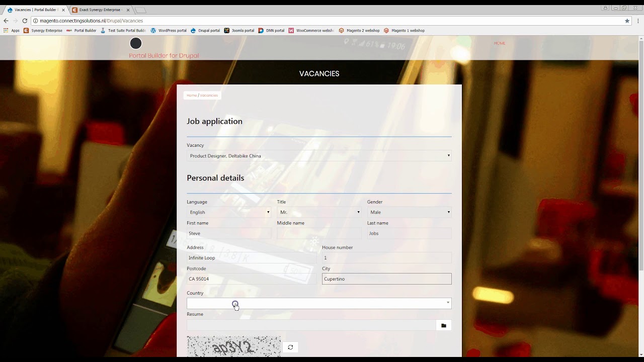Open Drupal portal bookmark
Image resolution: width=644 pixels, height=362 pixels.
205,31
